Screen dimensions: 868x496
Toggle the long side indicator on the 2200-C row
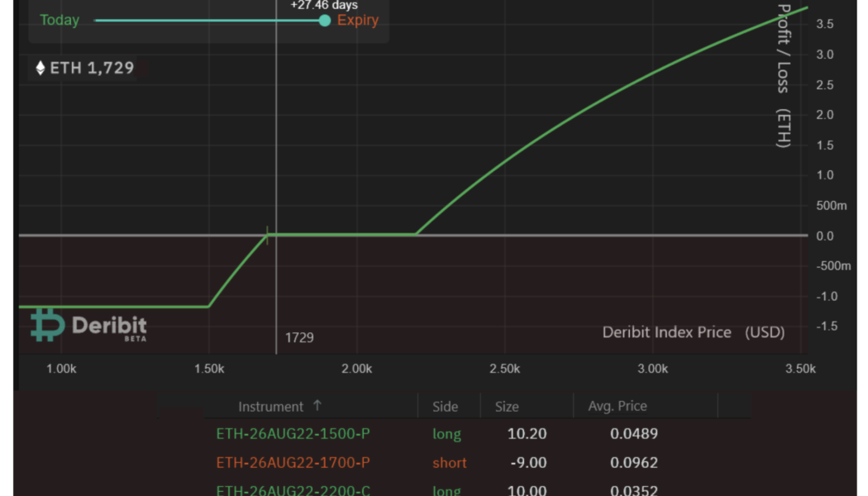(446, 489)
